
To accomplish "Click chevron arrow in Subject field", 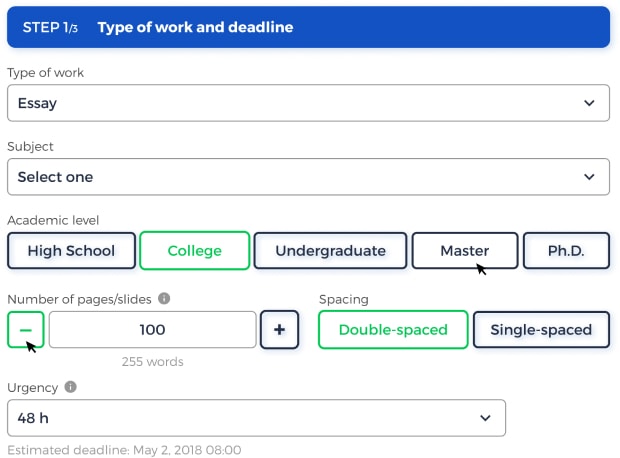I will coord(589,177).
